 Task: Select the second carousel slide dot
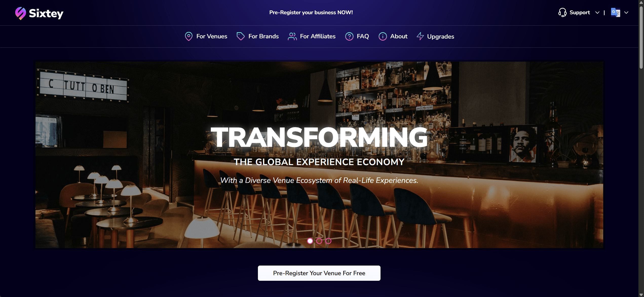(319, 241)
